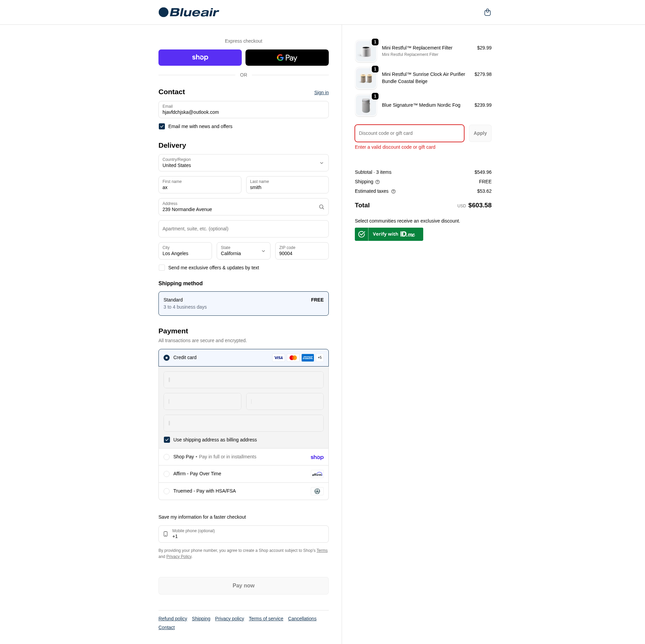This screenshot has height=644, width=645.
Task: Click the Blueair logo
Action: point(189,13)
